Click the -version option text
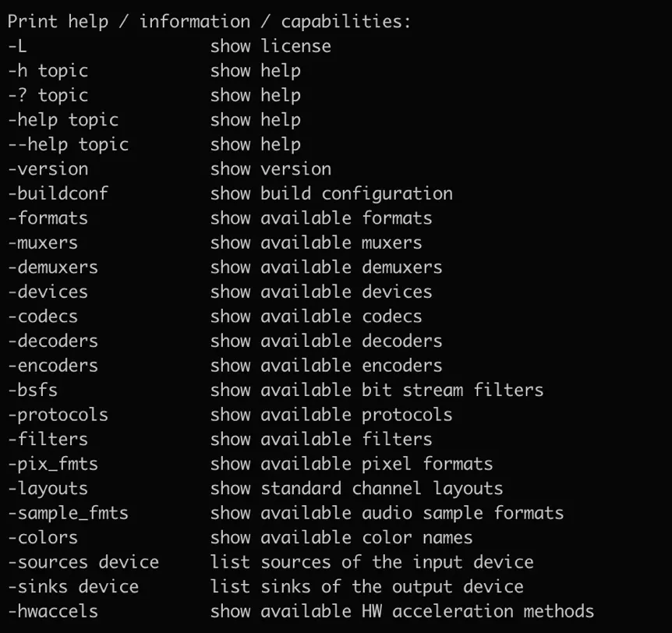Viewport: 672px width, 633px height. click(x=48, y=169)
